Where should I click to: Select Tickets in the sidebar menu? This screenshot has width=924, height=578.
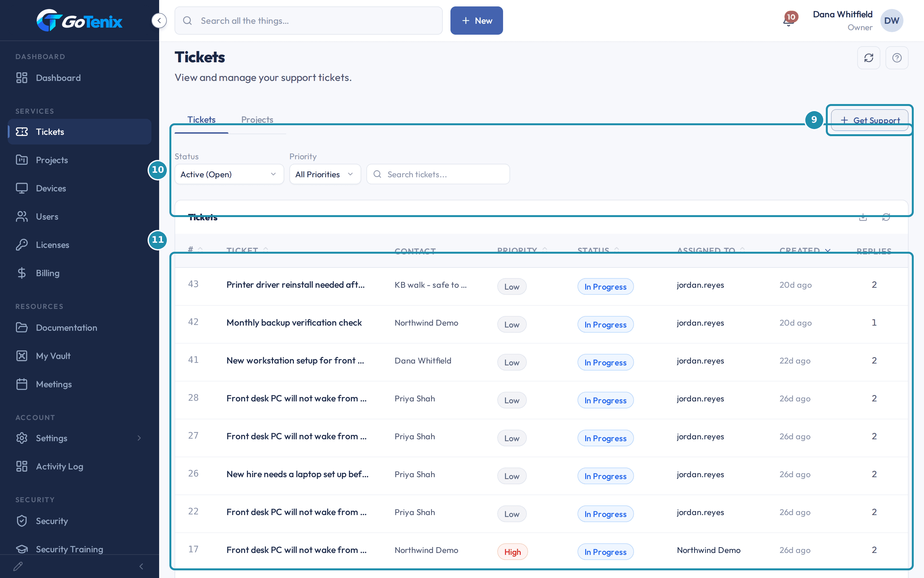pos(80,132)
